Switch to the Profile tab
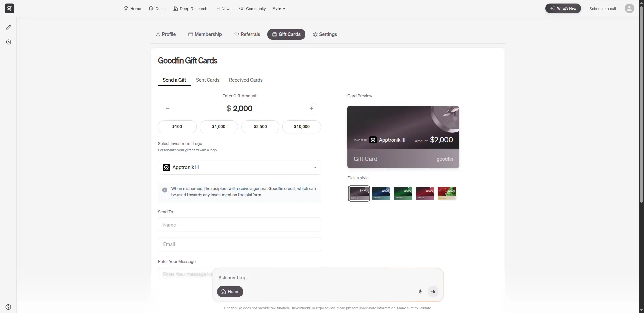 [166, 34]
